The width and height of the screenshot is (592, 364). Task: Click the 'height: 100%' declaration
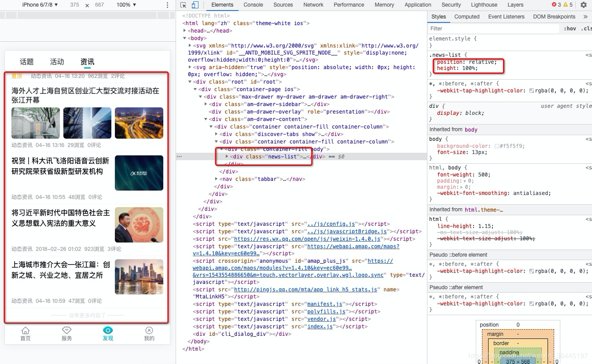(457, 68)
